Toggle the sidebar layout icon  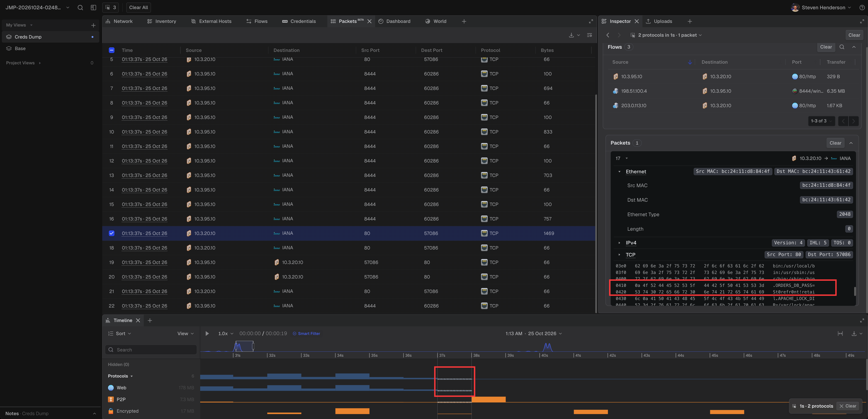(93, 7)
